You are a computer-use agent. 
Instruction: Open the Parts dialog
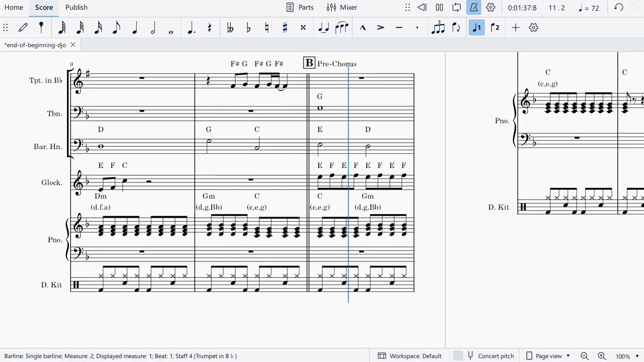pos(300,8)
